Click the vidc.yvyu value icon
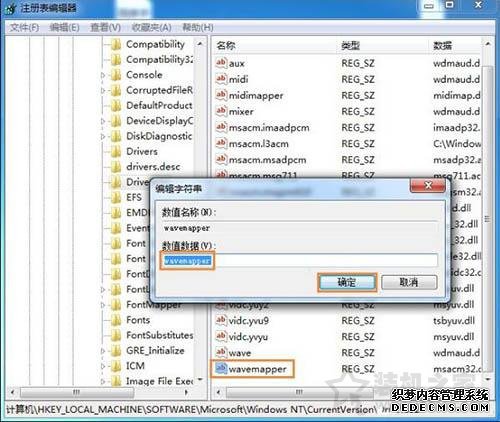Screen dimensions: 500x422 (x=221, y=336)
